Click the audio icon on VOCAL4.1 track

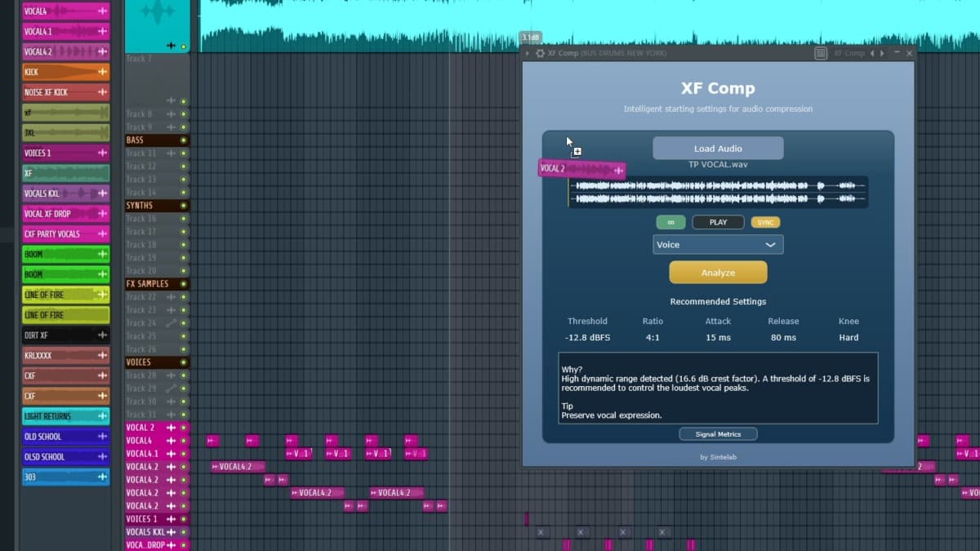click(x=171, y=454)
